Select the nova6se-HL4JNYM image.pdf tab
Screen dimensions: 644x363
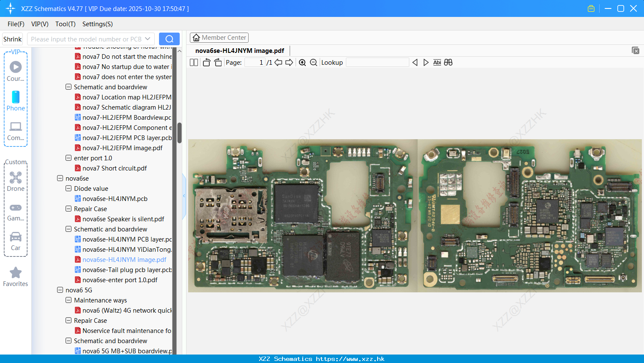pyautogui.click(x=240, y=51)
